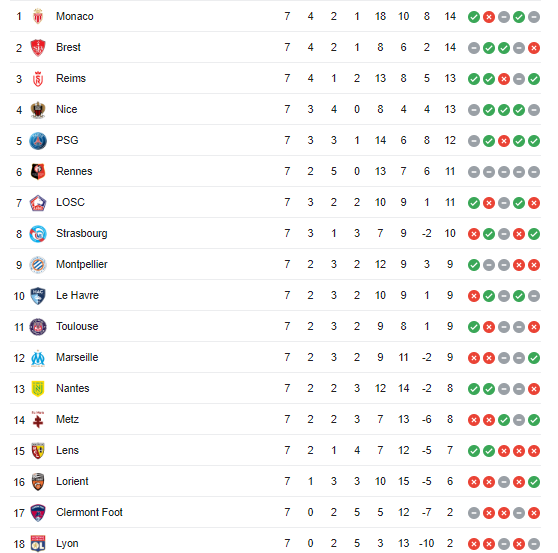Click the Nantes yellow crest icon
Screen dimensions: 558x553
38,389
